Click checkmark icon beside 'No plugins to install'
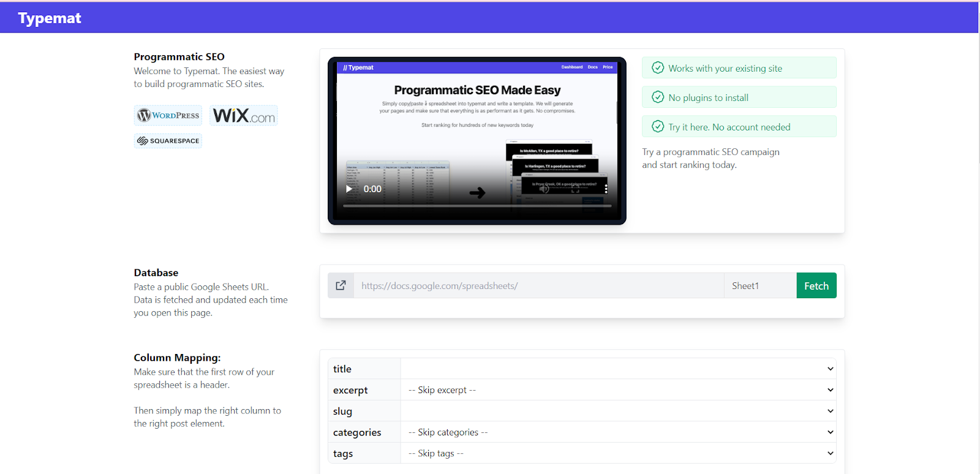The width and height of the screenshot is (980, 474). click(658, 97)
